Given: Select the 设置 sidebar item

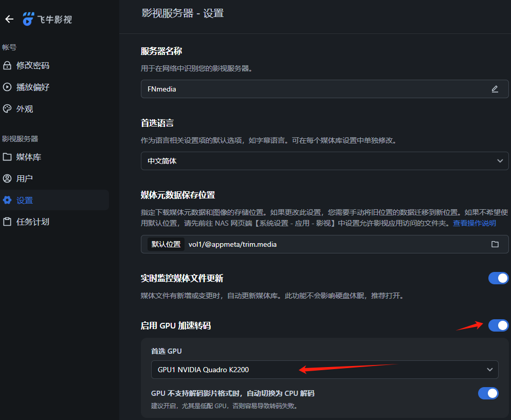Looking at the screenshot, I should (54, 200).
